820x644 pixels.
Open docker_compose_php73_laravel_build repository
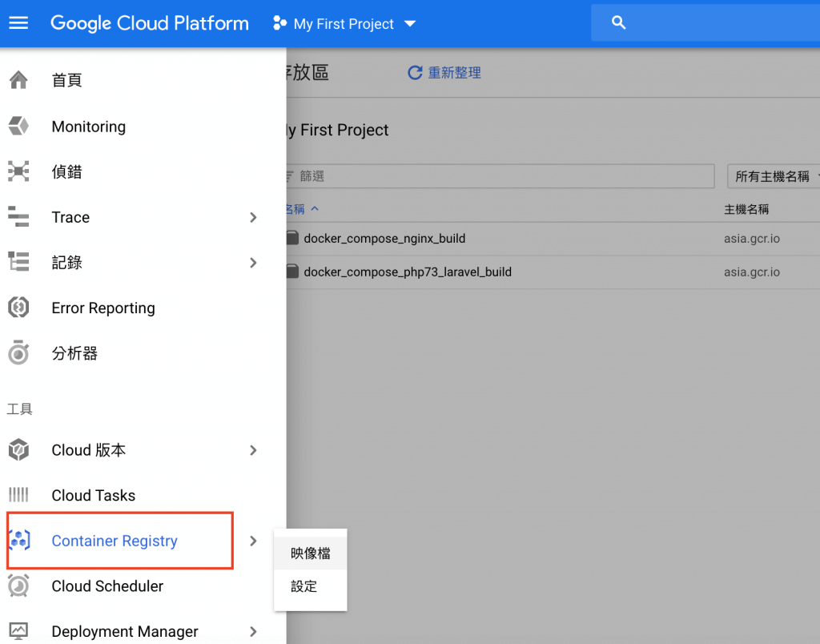408,272
